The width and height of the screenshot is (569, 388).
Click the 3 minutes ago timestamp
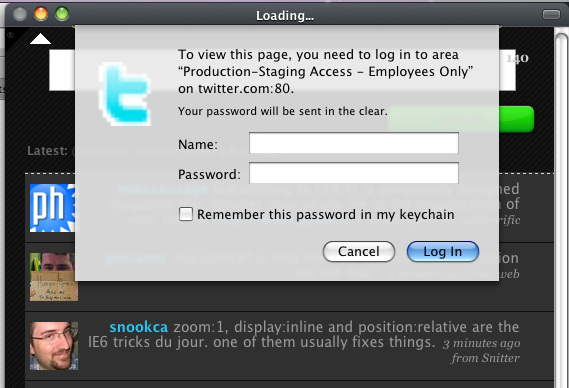coord(481,343)
